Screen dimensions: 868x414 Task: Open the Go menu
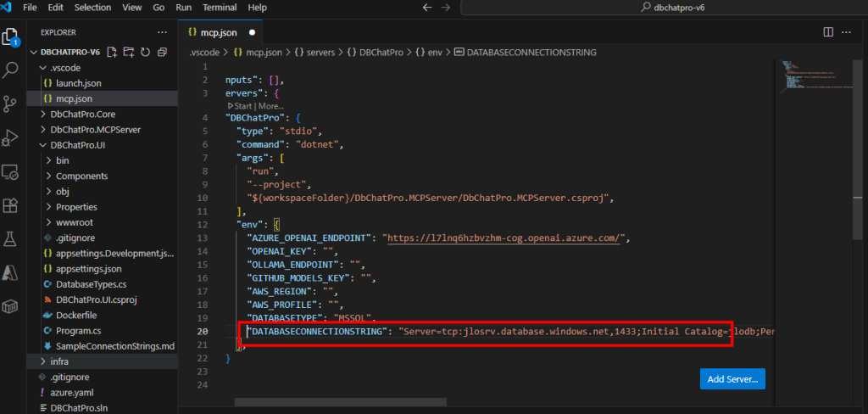(x=159, y=8)
